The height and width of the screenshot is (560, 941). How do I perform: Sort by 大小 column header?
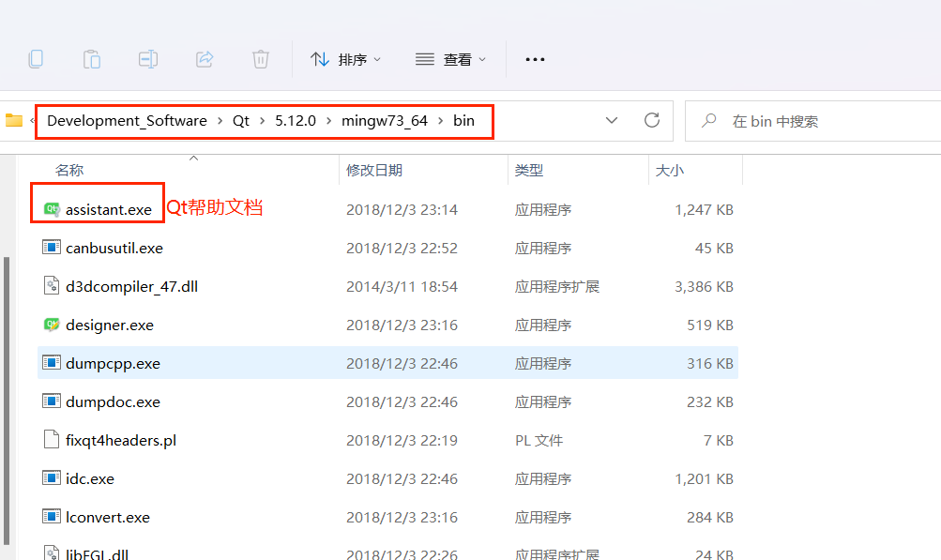pos(669,170)
